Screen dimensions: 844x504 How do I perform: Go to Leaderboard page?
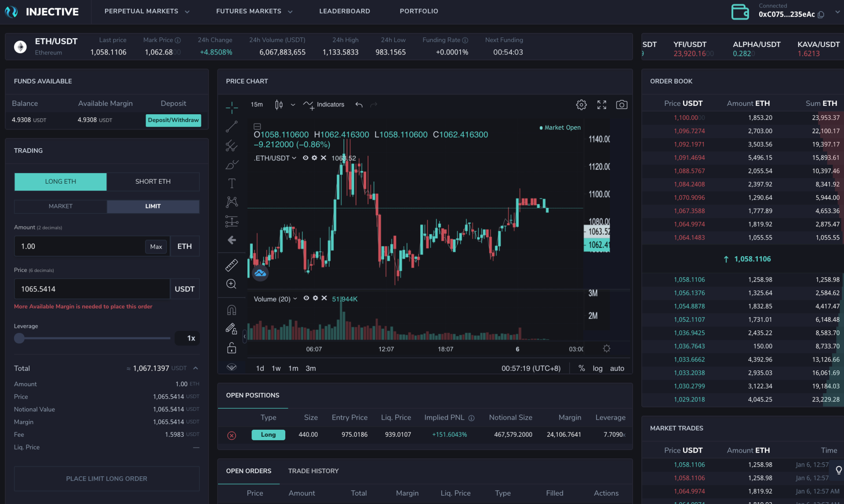344,11
